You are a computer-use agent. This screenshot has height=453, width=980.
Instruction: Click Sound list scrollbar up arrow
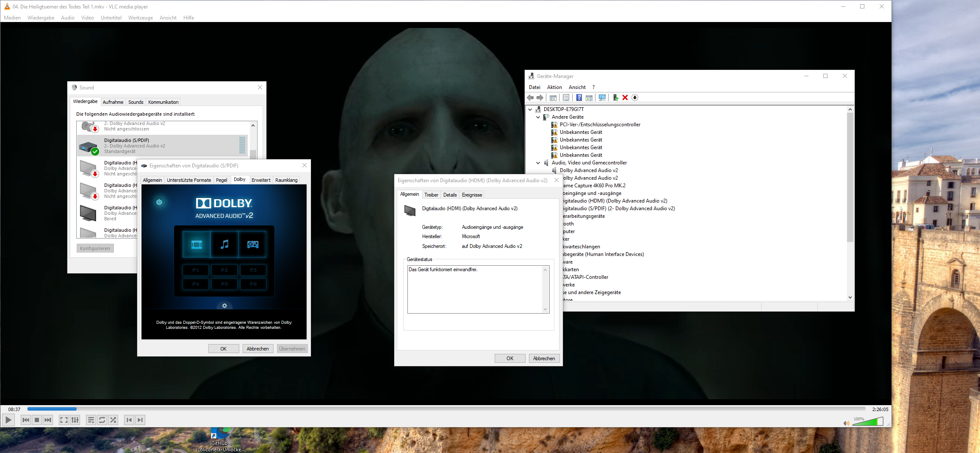(x=253, y=125)
